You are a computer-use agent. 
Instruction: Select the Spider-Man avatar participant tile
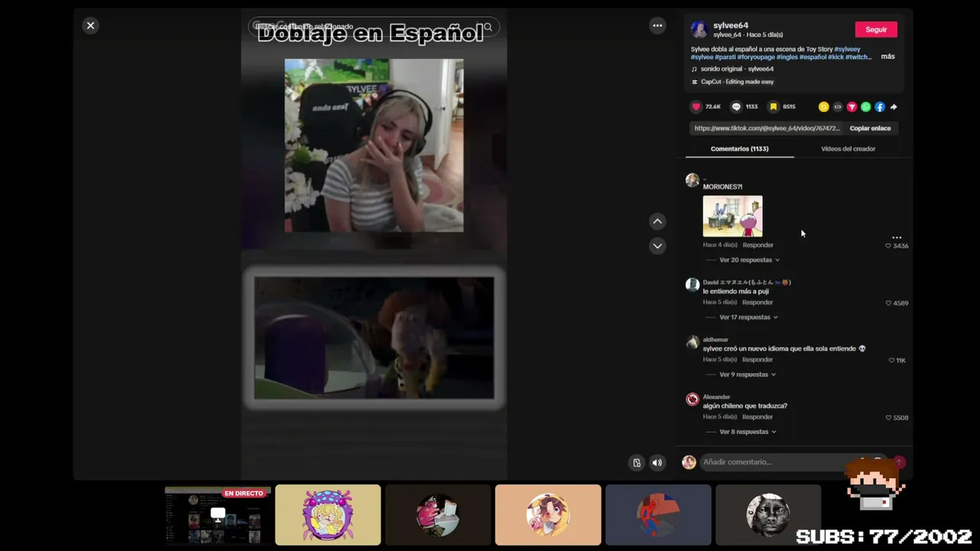pyautogui.click(x=658, y=515)
